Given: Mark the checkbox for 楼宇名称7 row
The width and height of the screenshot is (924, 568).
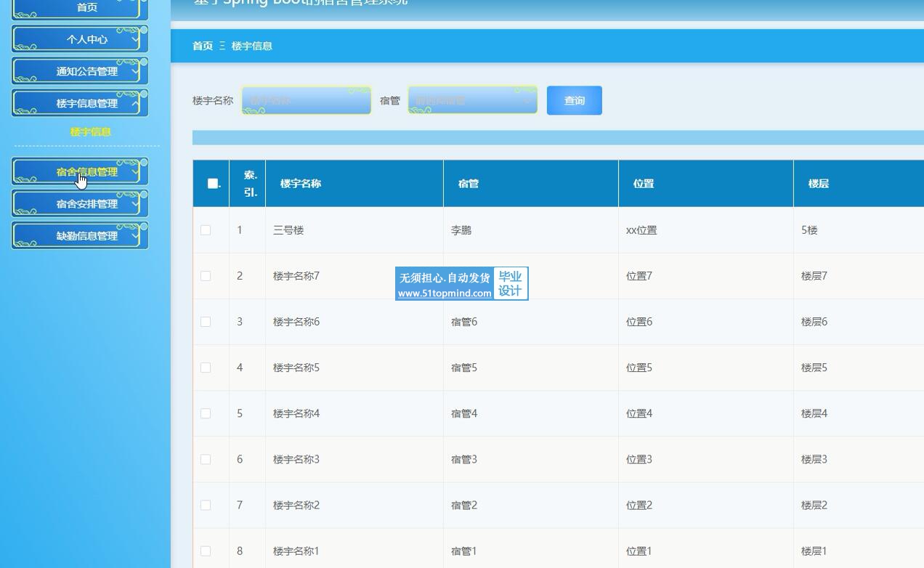Looking at the screenshot, I should [x=206, y=276].
